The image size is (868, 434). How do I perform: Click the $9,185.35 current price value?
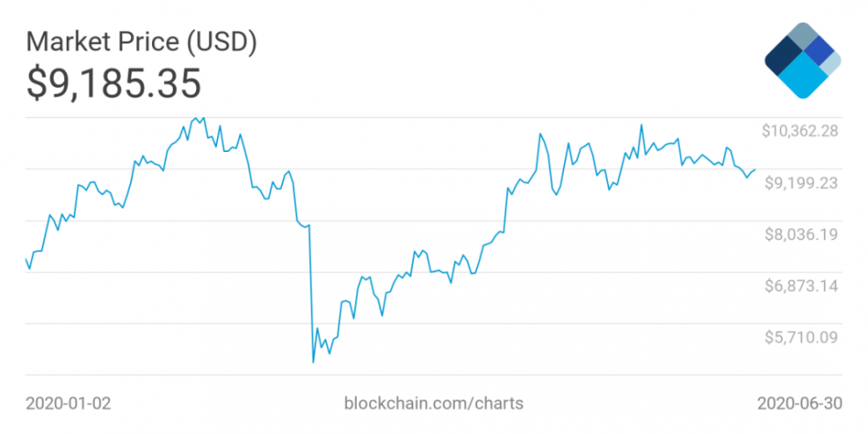click(114, 83)
